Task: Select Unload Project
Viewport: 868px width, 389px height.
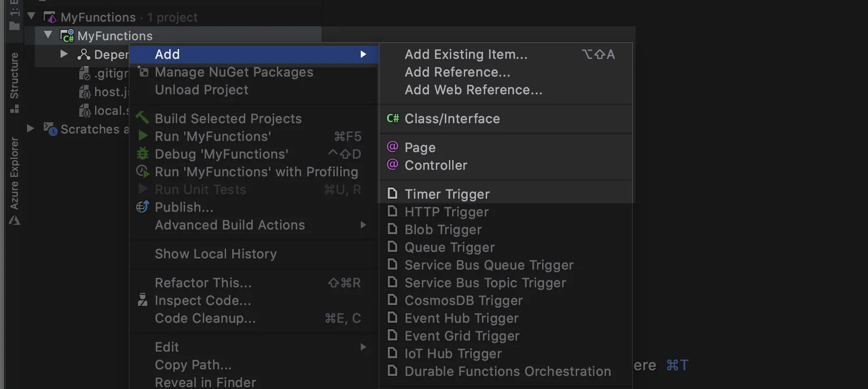Action: point(254,90)
